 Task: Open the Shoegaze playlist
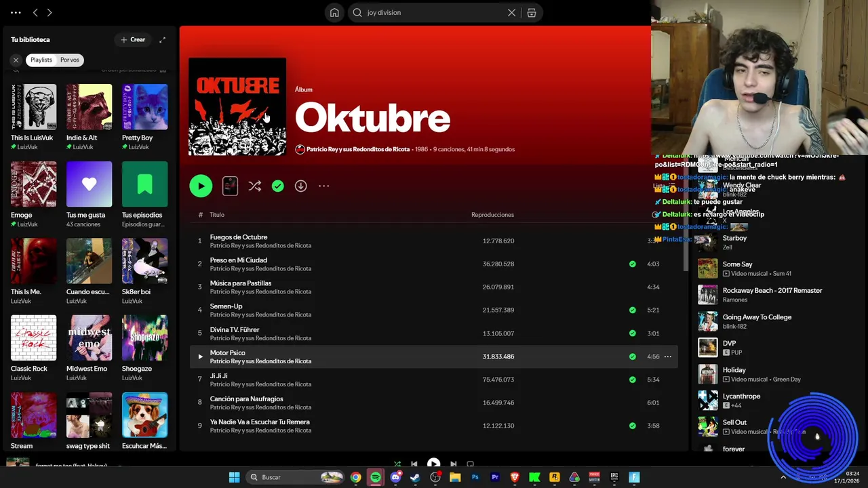(x=145, y=348)
